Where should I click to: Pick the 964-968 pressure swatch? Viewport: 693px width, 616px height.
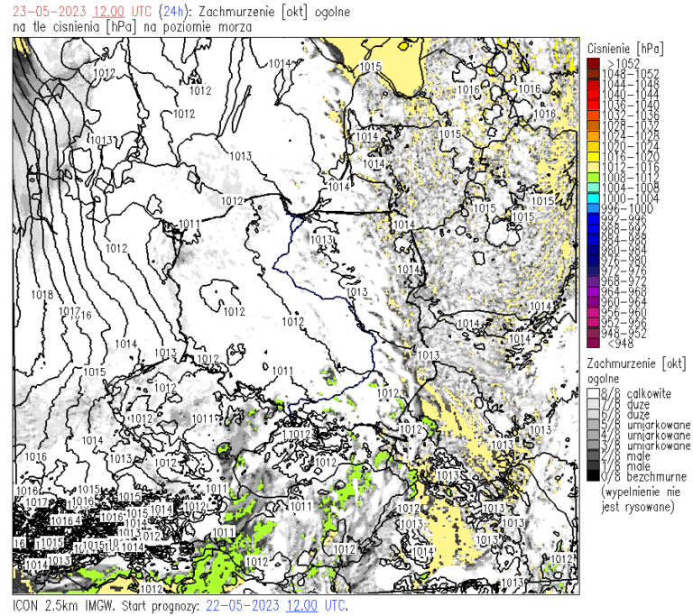593,291
